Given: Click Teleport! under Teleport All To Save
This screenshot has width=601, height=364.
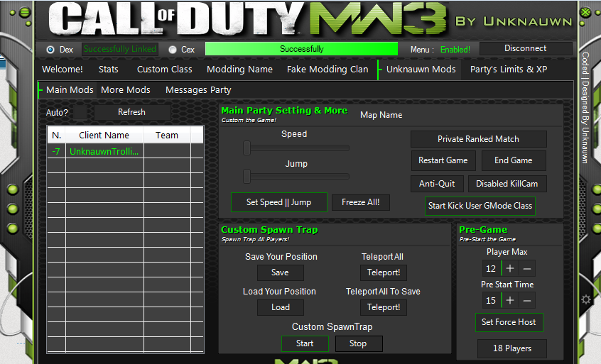Looking at the screenshot, I should (x=384, y=307).
